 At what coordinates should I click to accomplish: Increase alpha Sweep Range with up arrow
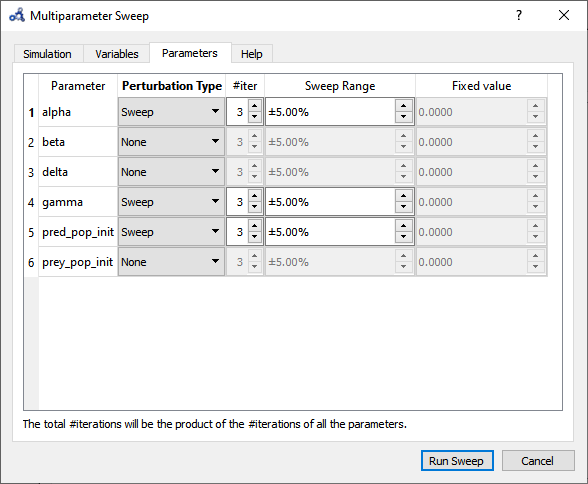pyautogui.click(x=404, y=106)
